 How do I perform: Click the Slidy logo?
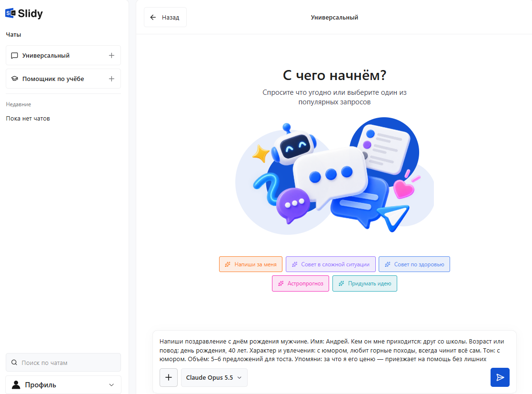tap(24, 13)
